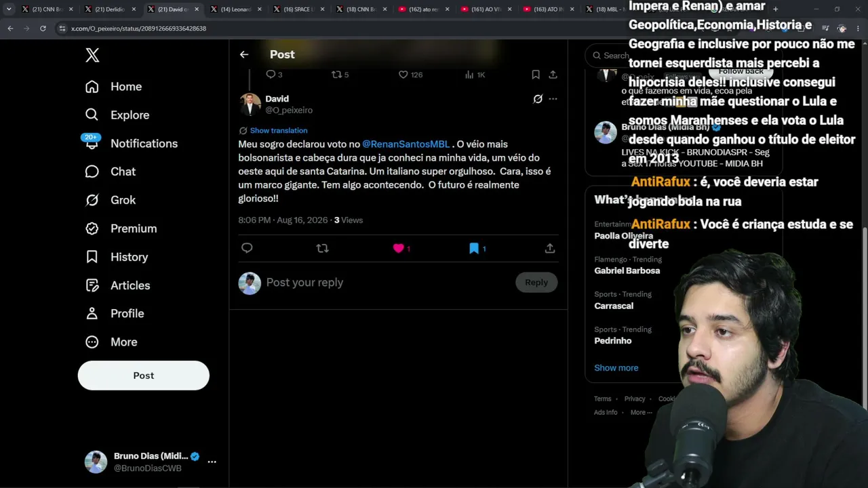Toggle repost on David's post
Image resolution: width=868 pixels, height=488 pixels.
point(323,248)
